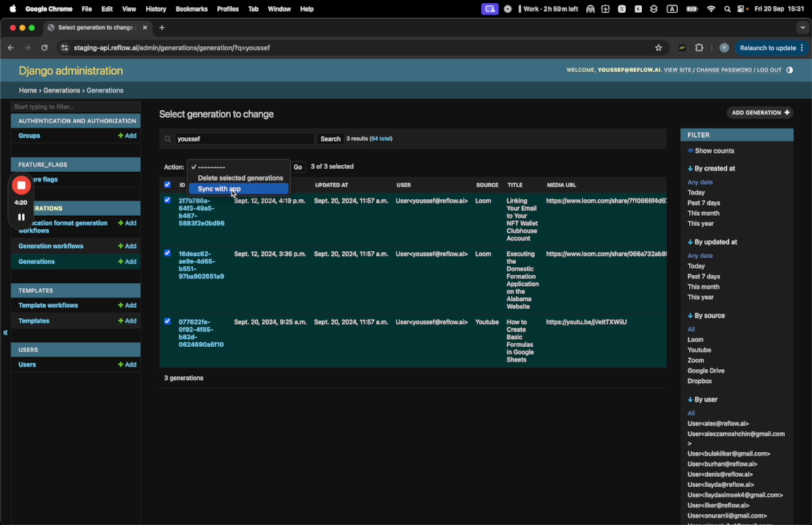Uncheck the Loom generation 2f7b786a row
Viewport: 812px width, 525px height.
coord(168,200)
